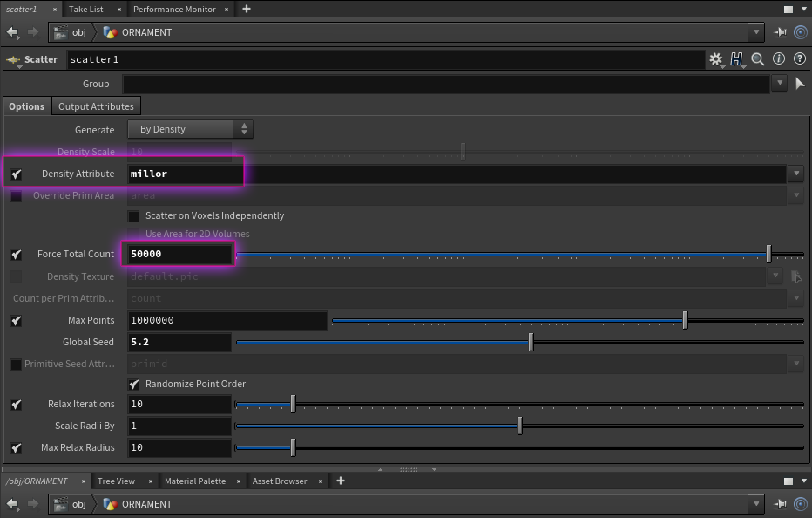The image size is (812, 518).
Task: Close the Material Palette tab
Action: 238,481
